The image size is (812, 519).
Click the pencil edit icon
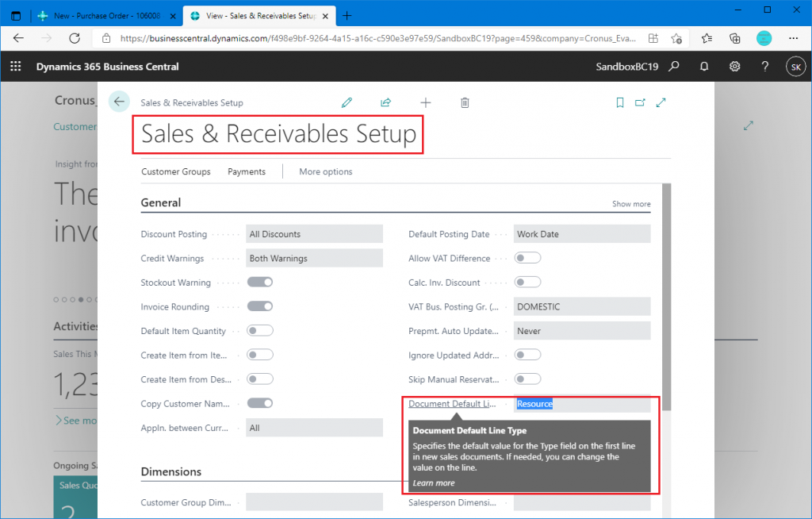click(x=347, y=102)
